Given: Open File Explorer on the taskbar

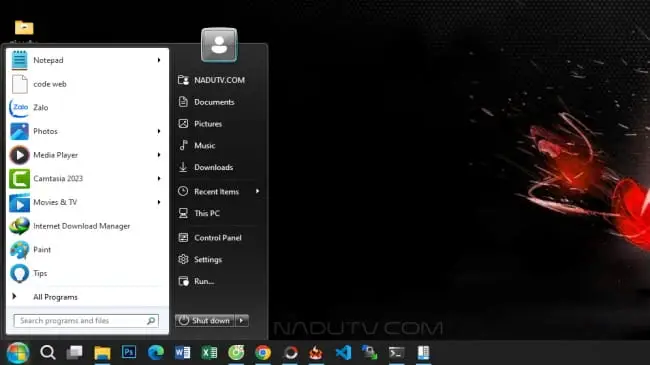Looking at the screenshot, I should tap(102, 353).
